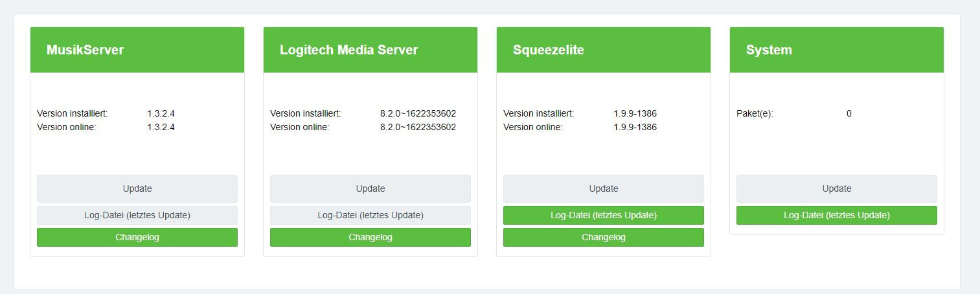The width and height of the screenshot is (980, 294).
Task: Click Squeezelite's installed version number 1.9.9-1386
Action: tap(635, 113)
